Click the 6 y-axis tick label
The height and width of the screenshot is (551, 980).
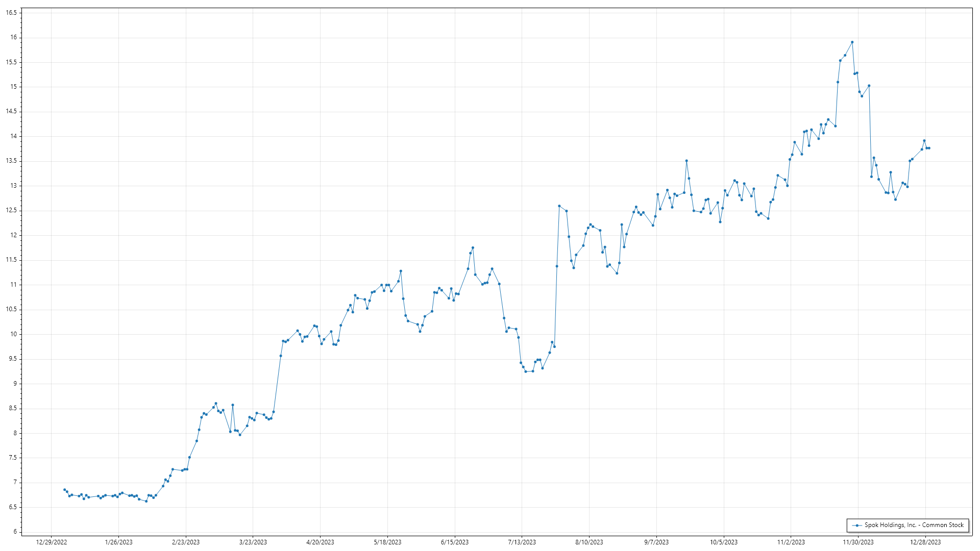pos(15,532)
